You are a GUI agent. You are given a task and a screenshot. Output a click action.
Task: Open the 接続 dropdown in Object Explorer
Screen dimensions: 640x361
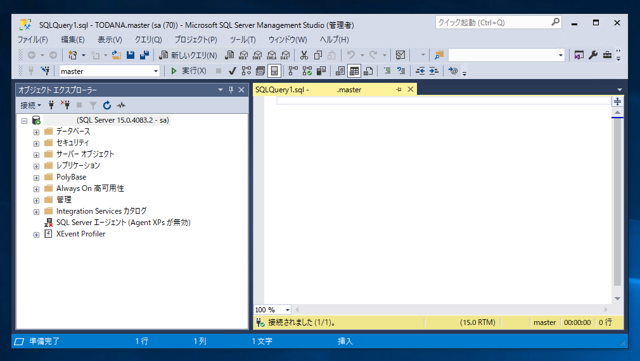[x=31, y=105]
